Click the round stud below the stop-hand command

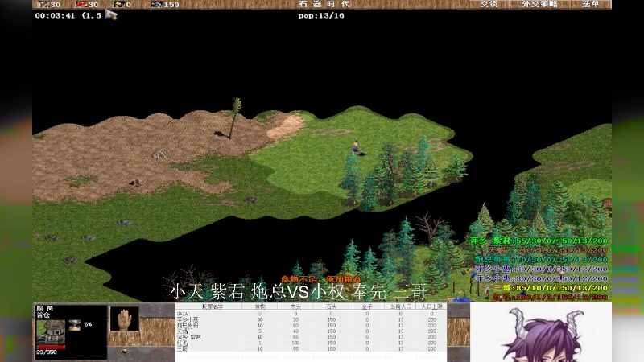(x=125, y=351)
